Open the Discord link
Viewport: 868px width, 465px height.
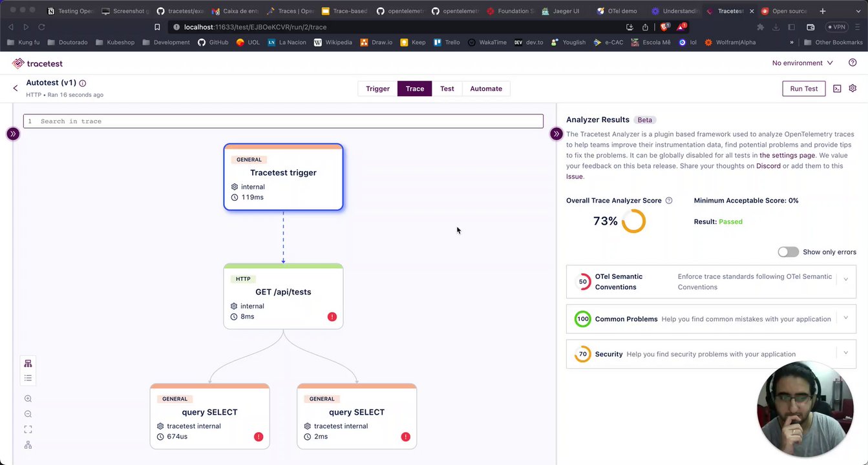tap(768, 166)
